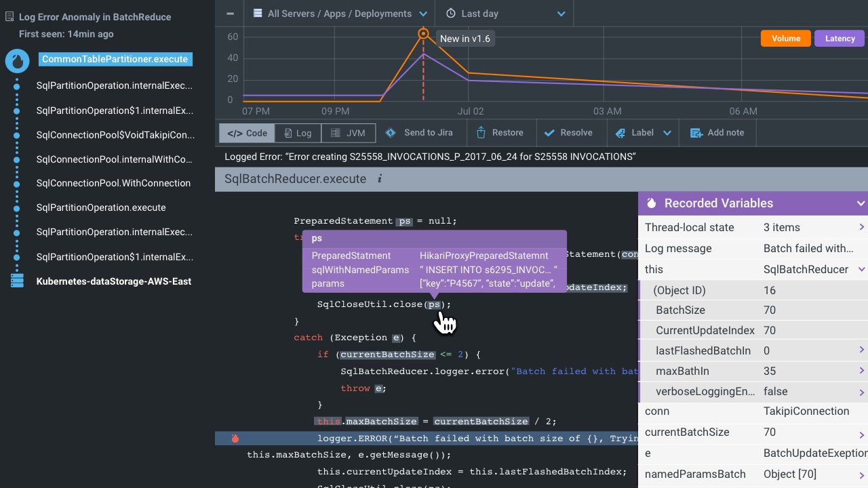This screenshot has height=488, width=868.
Task: Click the CurrentUpdateIndex variable row
Action: 753,330
